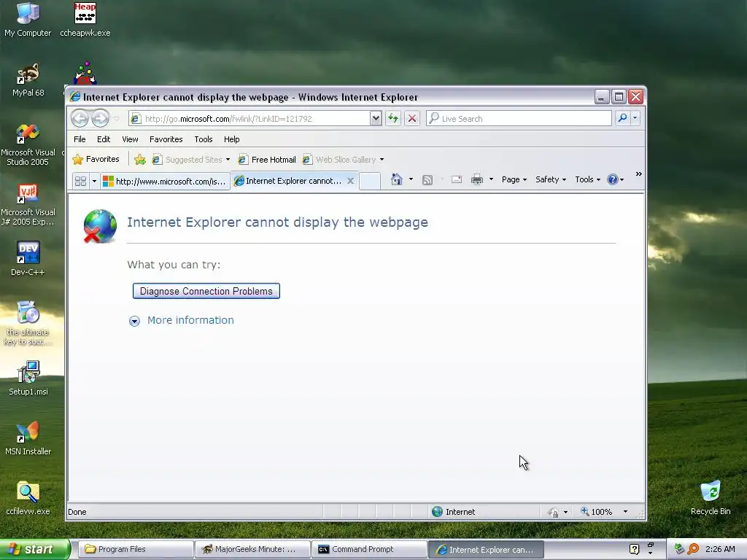Image resolution: width=747 pixels, height=560 pixels.
Task: Open the Favorites star button panel
Action: pyautogui.click(x=96, y=160)
